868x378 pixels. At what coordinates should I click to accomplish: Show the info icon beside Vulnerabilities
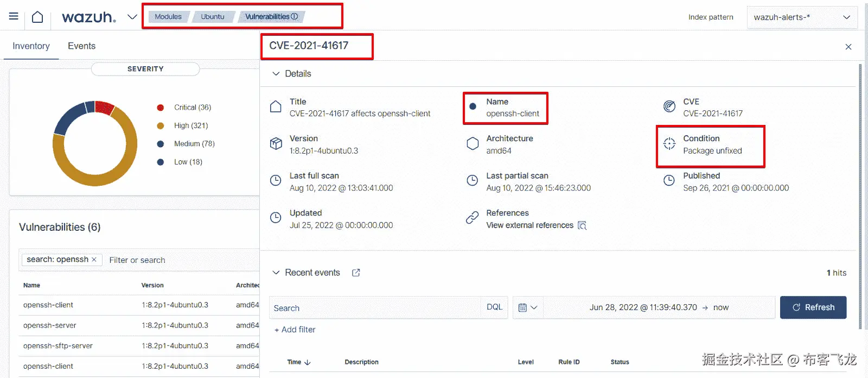coord(295,17)
